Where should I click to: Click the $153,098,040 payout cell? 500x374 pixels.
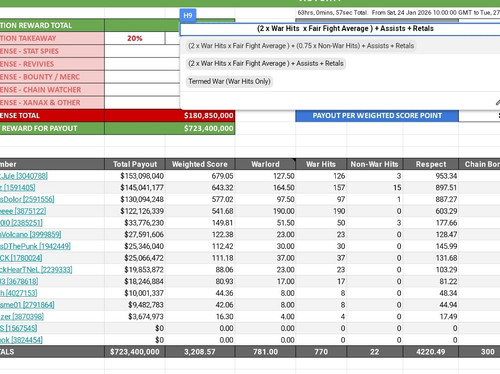pyautogui.click(x=135, y=176)
